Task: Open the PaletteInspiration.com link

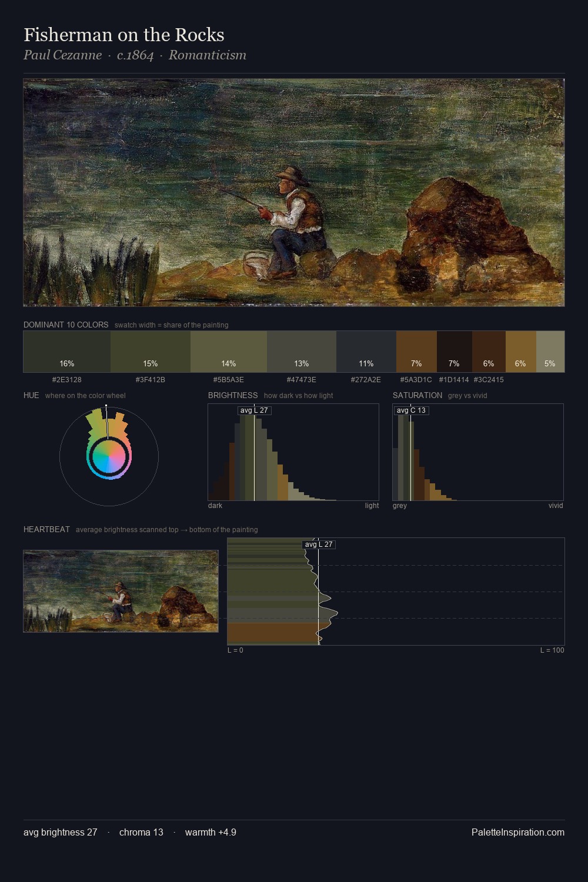Action: coord(518,832)
